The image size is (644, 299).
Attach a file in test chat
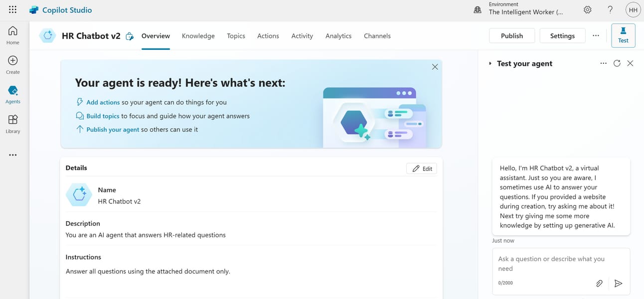point(599,283)
